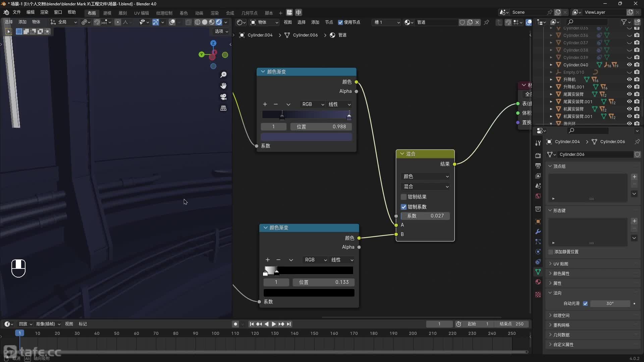Open the Material properties tab
The image size is (644, 362).
[x=538, y=282]
